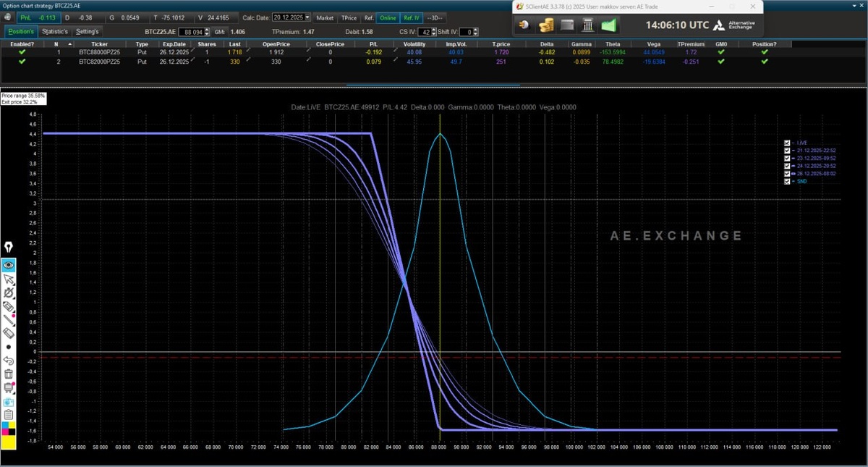The width and height of the screenshot is (868, 467).
Task: Click the printer icon left of PnL
Action: point(7,17)
